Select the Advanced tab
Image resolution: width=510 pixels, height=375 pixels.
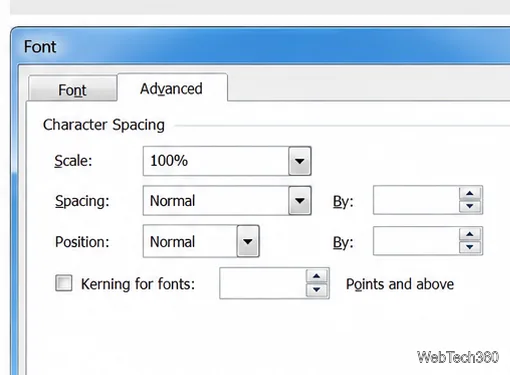(172, 88)
